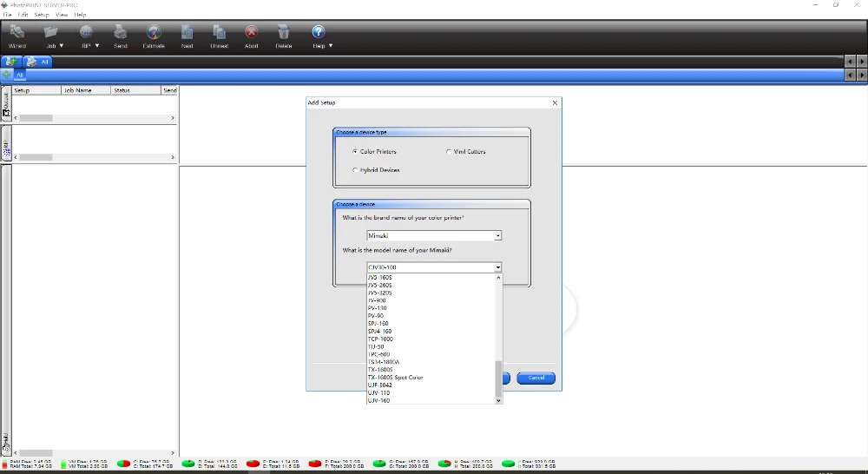Choose JV5-160S from the model list
868x474 pixels.
click(431, 278)
